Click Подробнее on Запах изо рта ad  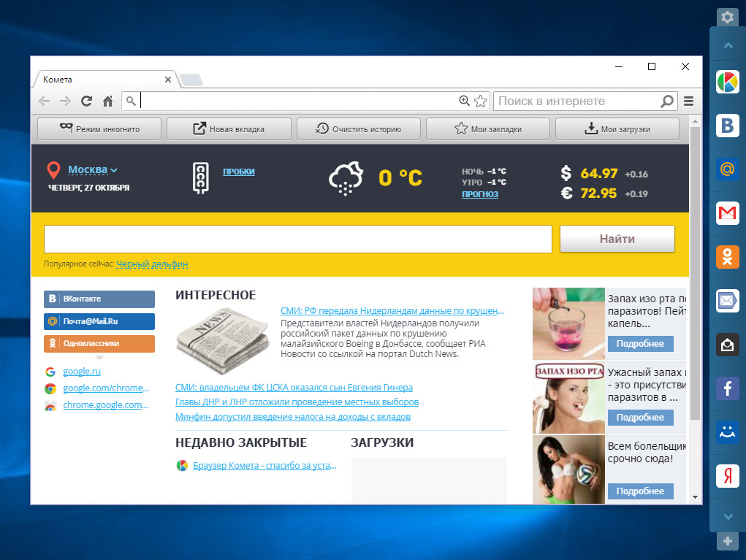coord(640,344)
